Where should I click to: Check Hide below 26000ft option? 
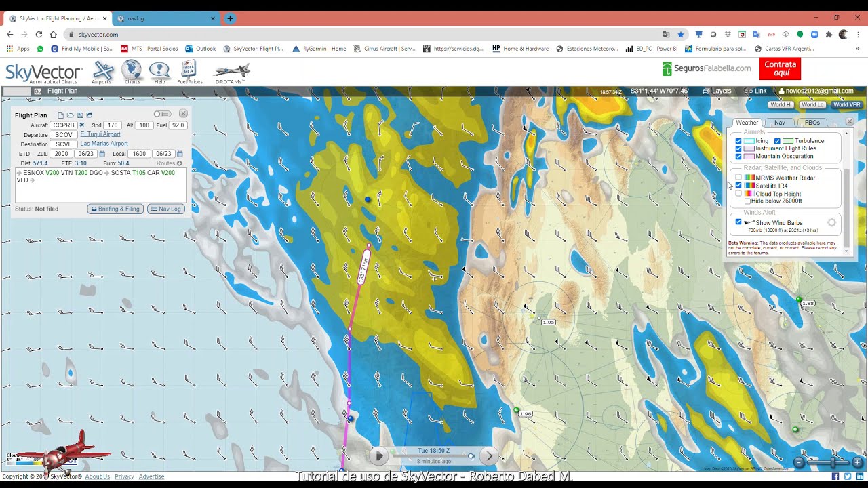click(x=747, y=201)
